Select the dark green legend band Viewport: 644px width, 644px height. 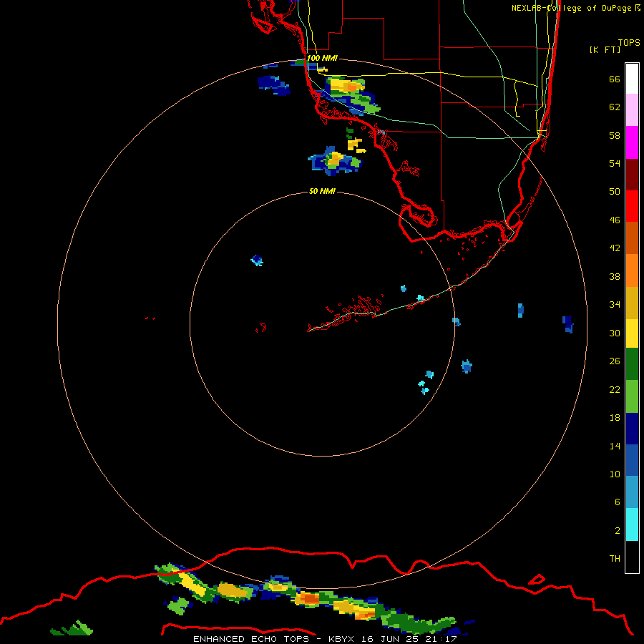click(x=632, y=364)
